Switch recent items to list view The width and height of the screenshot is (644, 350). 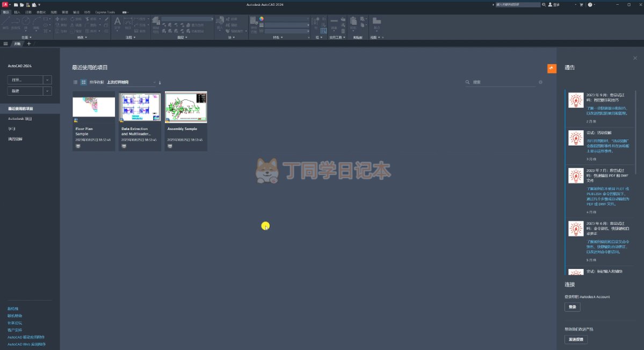coord(76,82)
